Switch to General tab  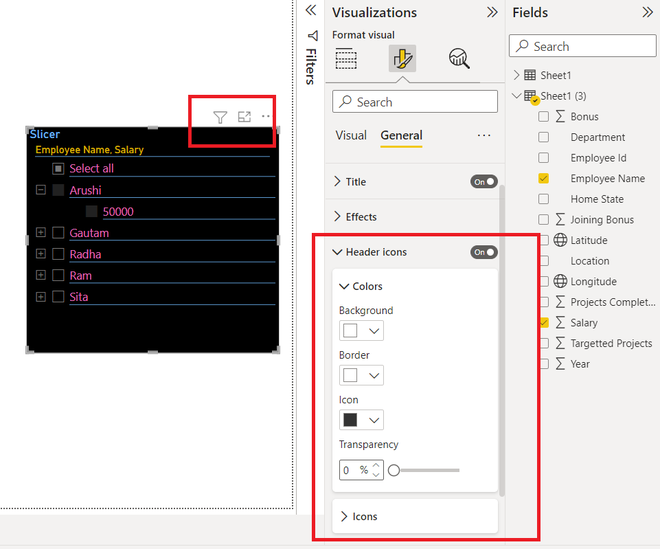click(402, 135)
